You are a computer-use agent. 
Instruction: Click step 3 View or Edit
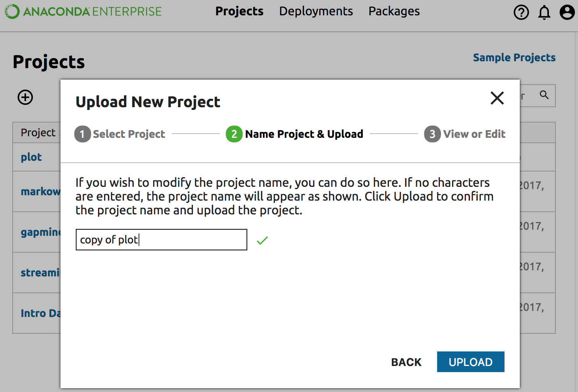[x=465, y=134]
